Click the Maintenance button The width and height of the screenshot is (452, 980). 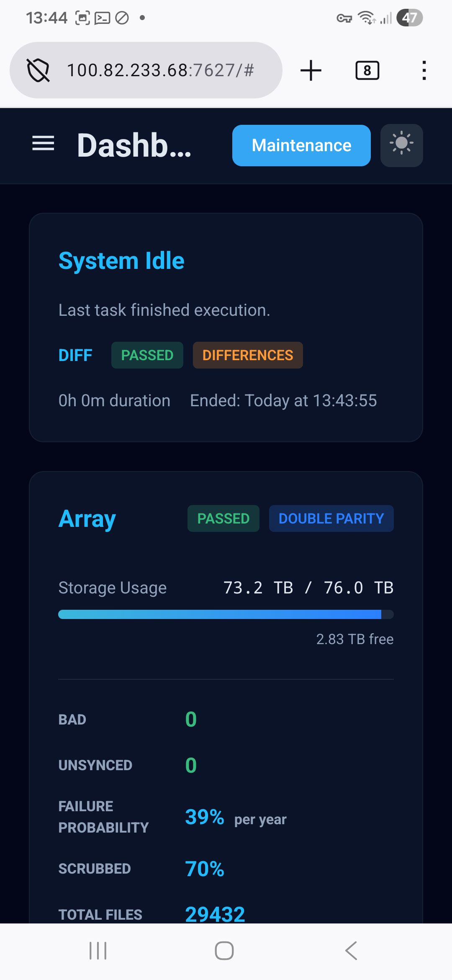point(301,145)
